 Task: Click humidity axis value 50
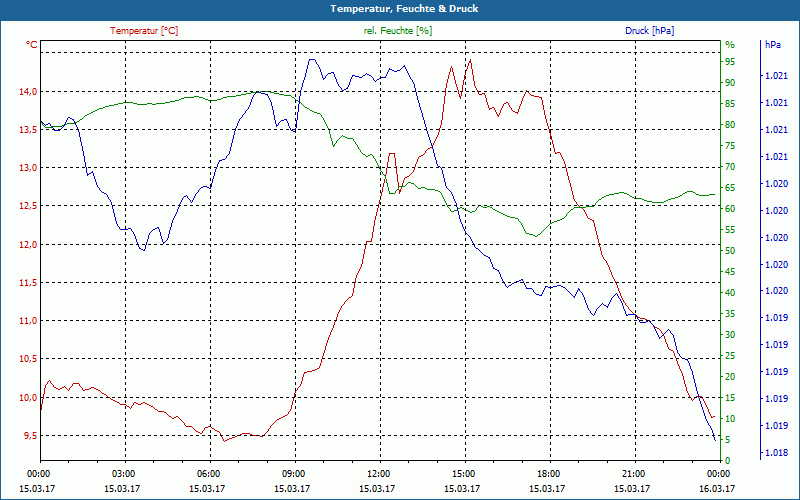click(x=730, y=251)
